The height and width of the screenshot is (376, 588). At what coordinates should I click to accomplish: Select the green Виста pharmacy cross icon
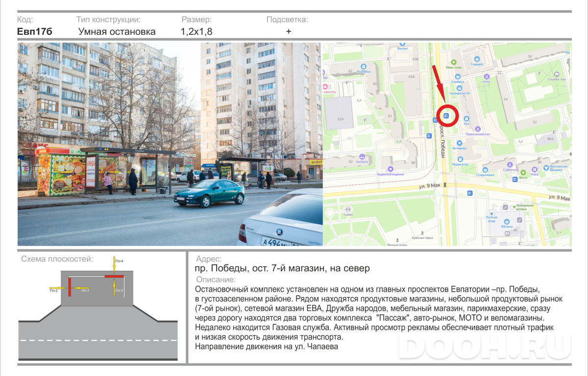523,172
